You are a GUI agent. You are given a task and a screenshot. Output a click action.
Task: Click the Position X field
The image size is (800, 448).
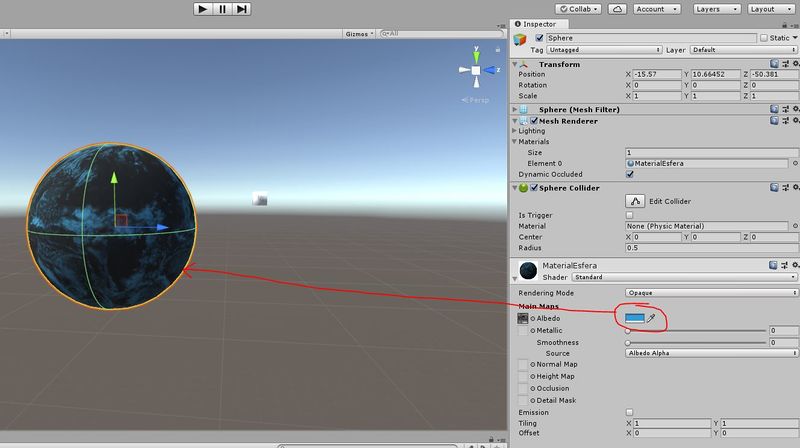[657, 74]
